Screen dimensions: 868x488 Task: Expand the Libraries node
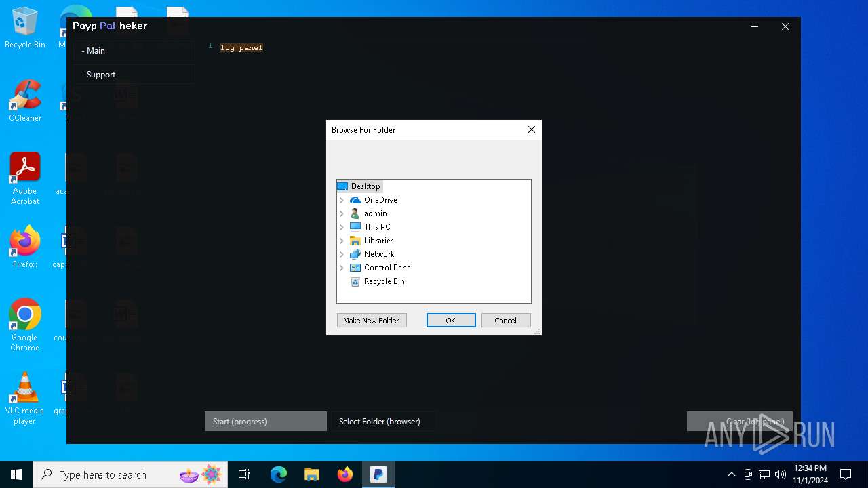click(342, 241)
